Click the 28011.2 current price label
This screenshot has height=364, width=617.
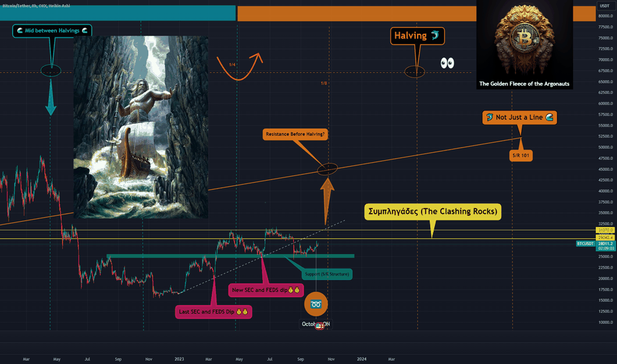click(605, 244)
